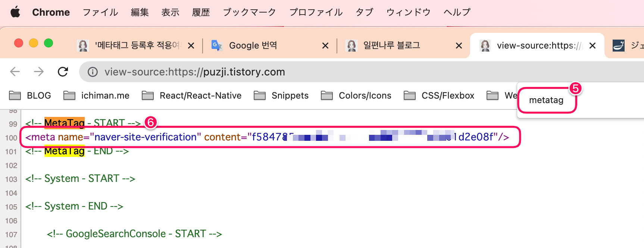The width and height of the screenshot is (644, 248).
Task: Open site information via the circled-i icon
Action: pos(92,72)
